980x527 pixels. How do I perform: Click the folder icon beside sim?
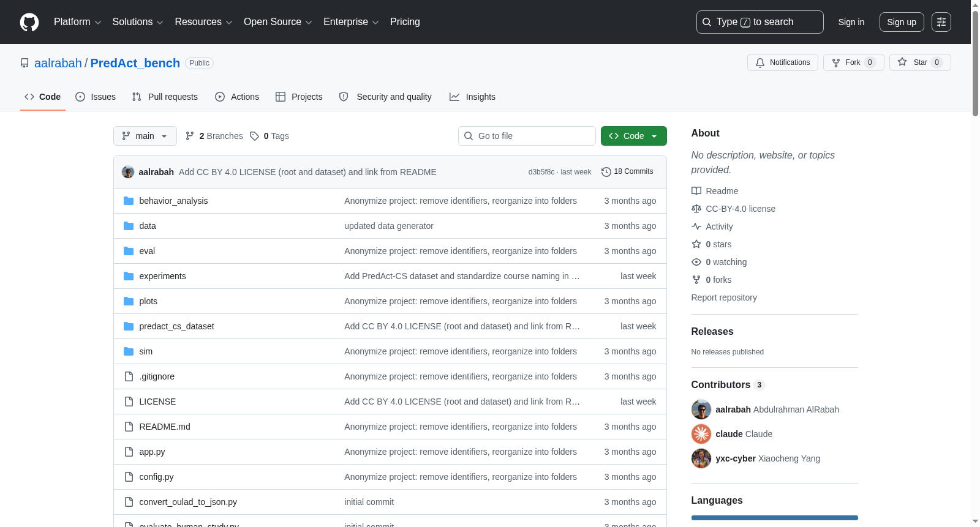pos(129,351)
